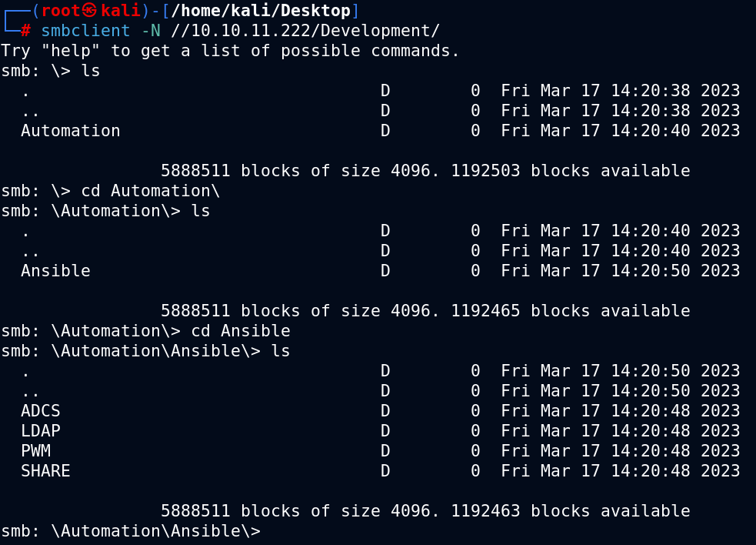Click the /home/kali/Desktop path in prompt
Viewport: 756px width, 545px height.
(261, 11)
